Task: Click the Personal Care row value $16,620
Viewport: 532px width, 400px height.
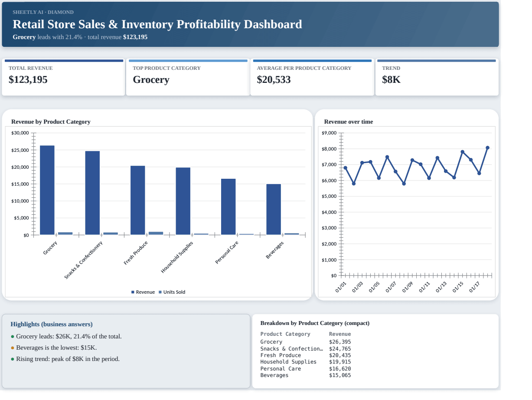Action: [x=340, y=369]
